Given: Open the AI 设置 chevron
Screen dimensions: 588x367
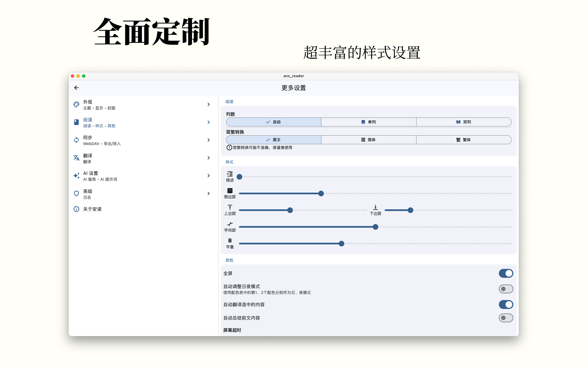Looking at the screenshot, I should [209, 175].
